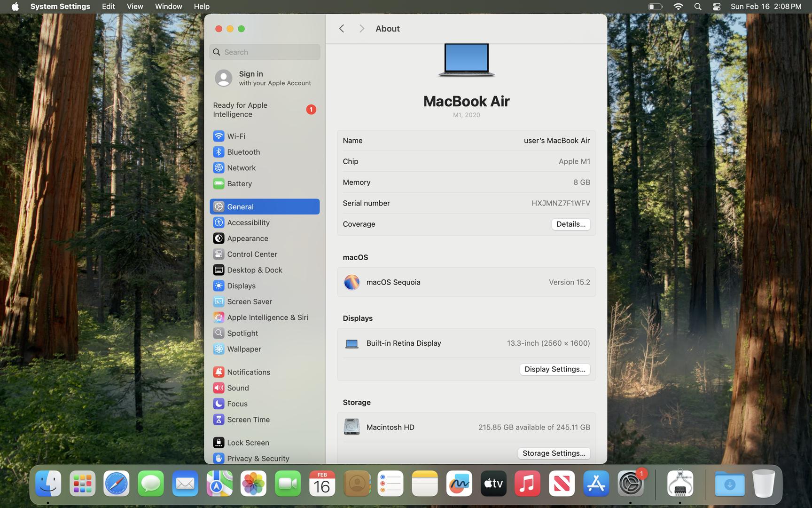Open Display Settings button
The height and width of the screenshot is (508, 812).
(x=554, y=369)
